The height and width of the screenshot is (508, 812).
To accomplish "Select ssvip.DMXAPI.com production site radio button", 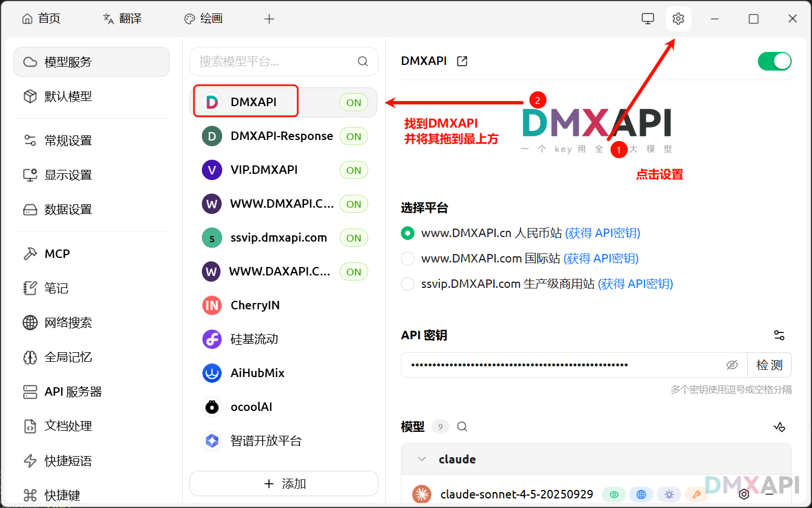I will point(408,284).
